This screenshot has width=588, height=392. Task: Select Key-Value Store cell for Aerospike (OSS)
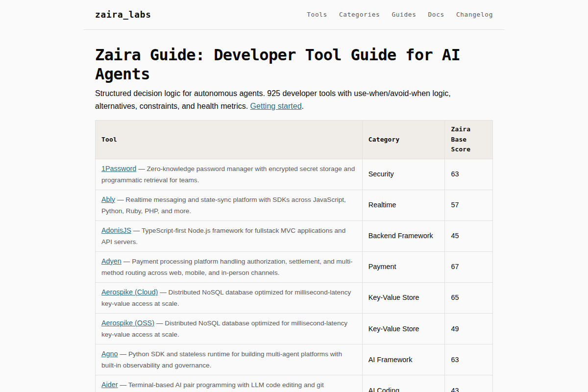tap(404, 329)
